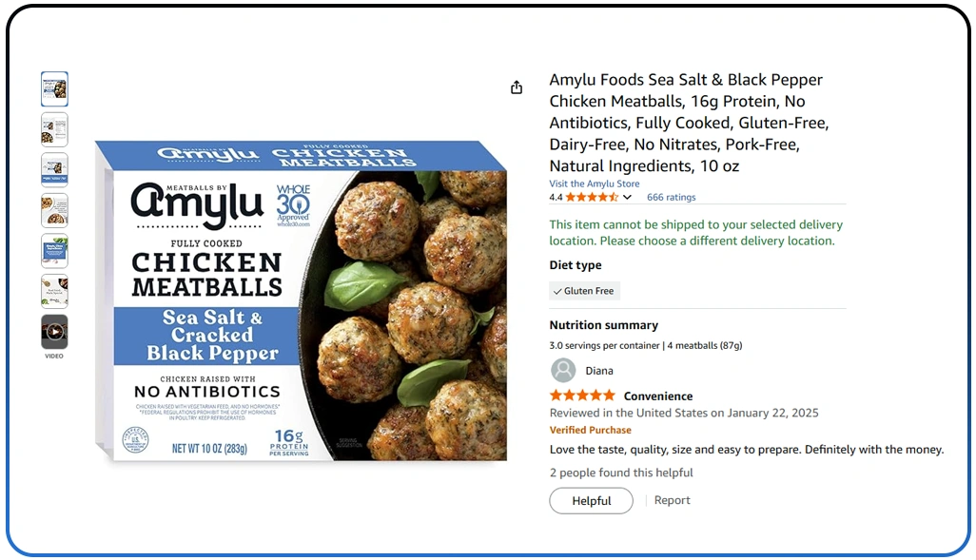Click the share icon above product image
This screenshot has height=560, width=976.
[517, 87]
